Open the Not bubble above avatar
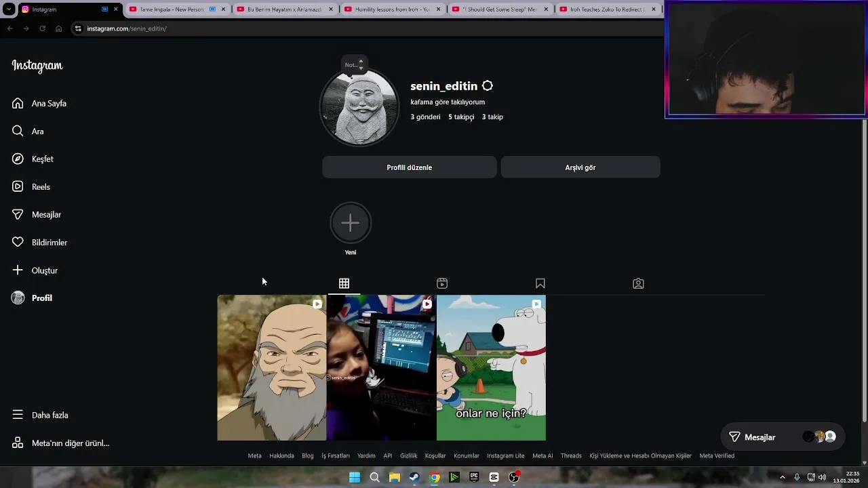 point(354,64)
